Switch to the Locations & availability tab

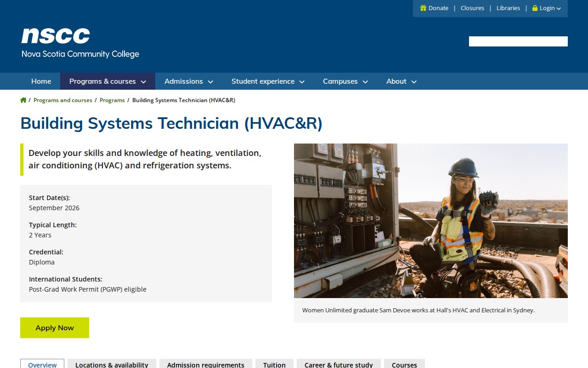(112, 364)
